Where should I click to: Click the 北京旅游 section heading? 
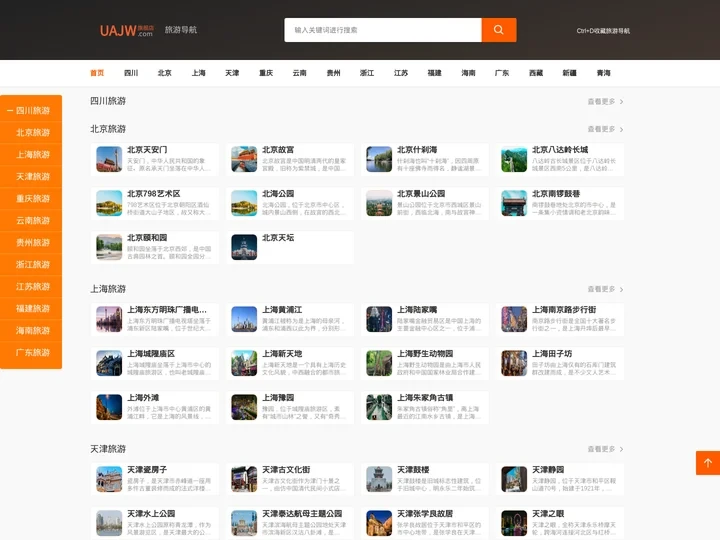click(x=108, y=129)
